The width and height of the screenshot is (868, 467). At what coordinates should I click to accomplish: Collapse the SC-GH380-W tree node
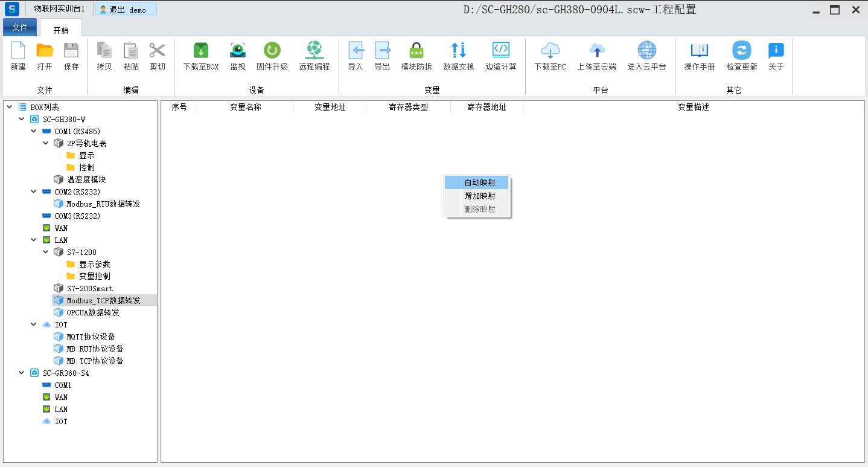22,119
